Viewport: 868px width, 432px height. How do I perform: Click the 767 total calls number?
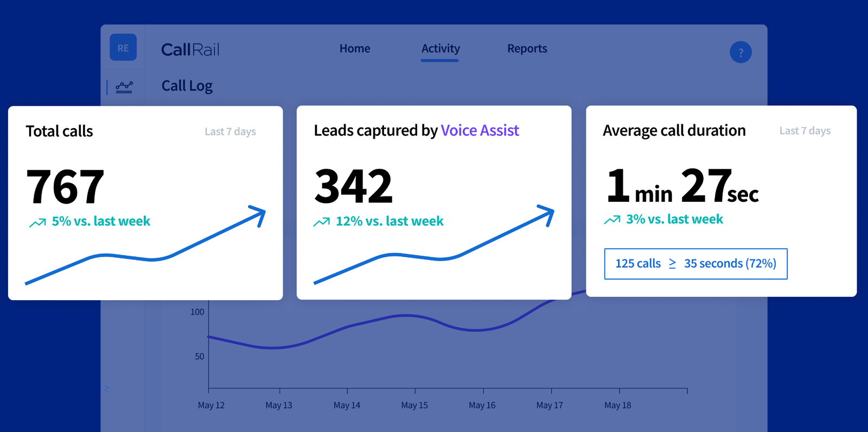tap(65, 187)
